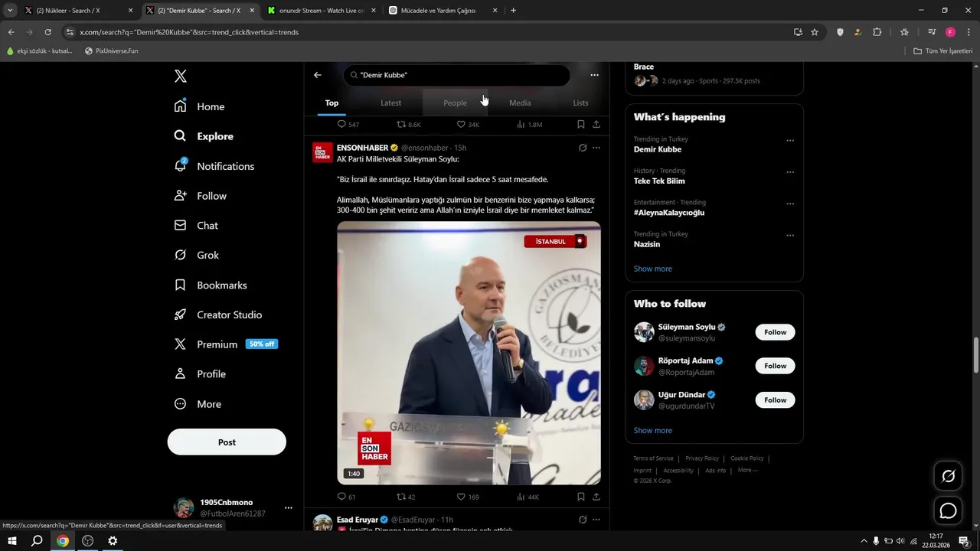980x551 pixels.
Task: Switch to the People tab
Action: click(x=455, y=103)
